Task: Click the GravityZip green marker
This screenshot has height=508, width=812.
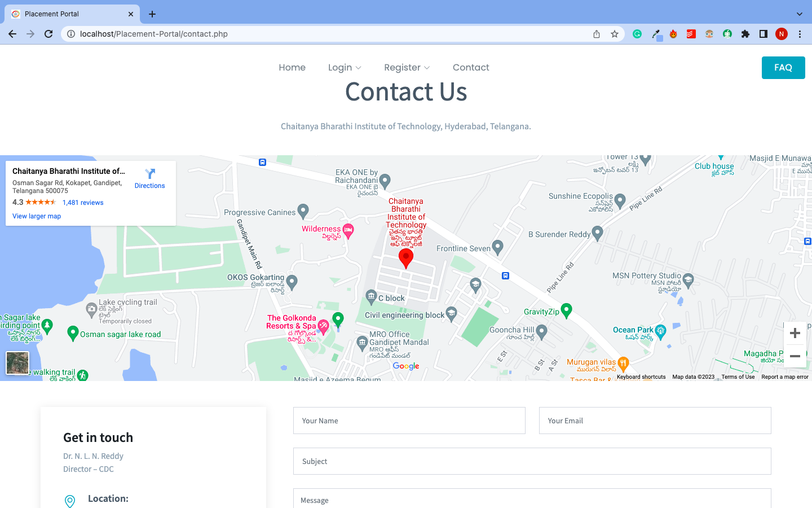Action: click(x=567, y=310)
